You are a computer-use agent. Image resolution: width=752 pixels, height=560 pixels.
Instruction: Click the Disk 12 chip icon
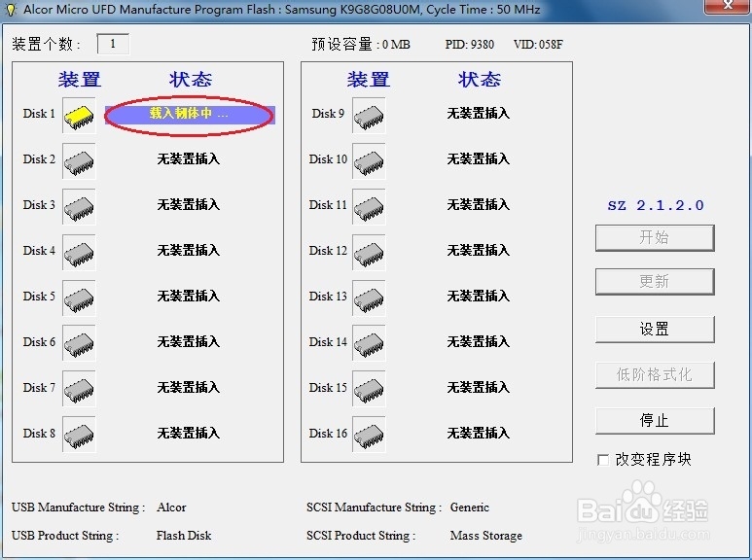369,253
